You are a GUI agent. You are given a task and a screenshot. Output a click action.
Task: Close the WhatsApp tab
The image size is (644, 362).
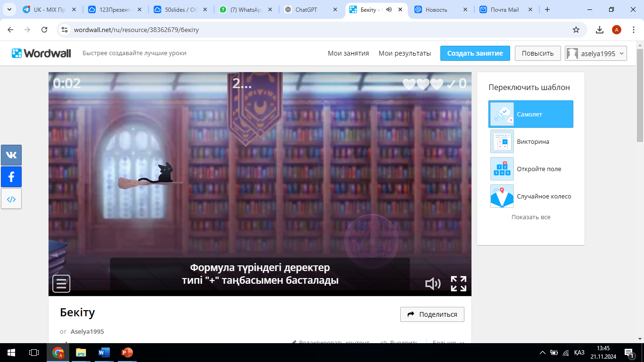click(270, 10)
